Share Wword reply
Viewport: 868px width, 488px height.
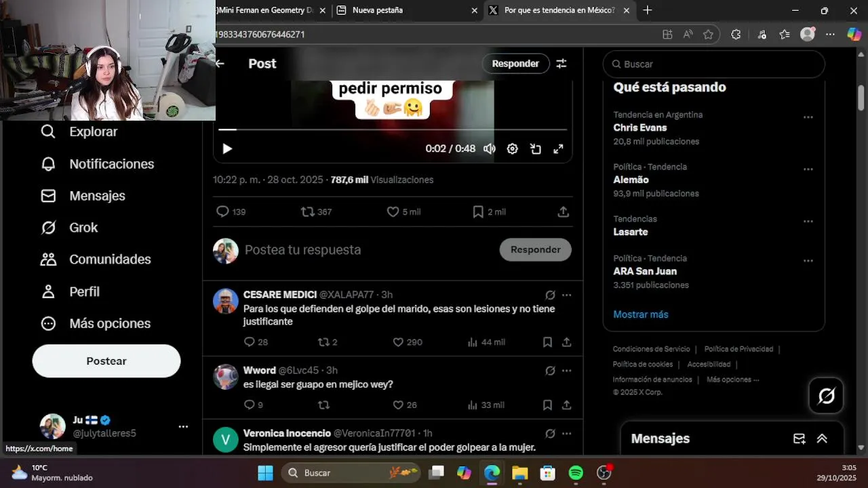pos(566,405)
